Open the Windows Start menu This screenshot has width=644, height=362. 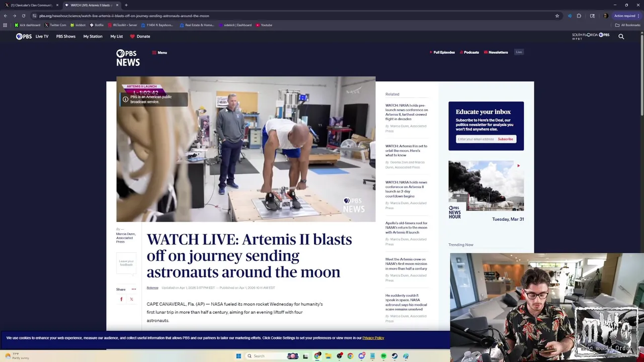pyautogui.click(x=238, y=356)
